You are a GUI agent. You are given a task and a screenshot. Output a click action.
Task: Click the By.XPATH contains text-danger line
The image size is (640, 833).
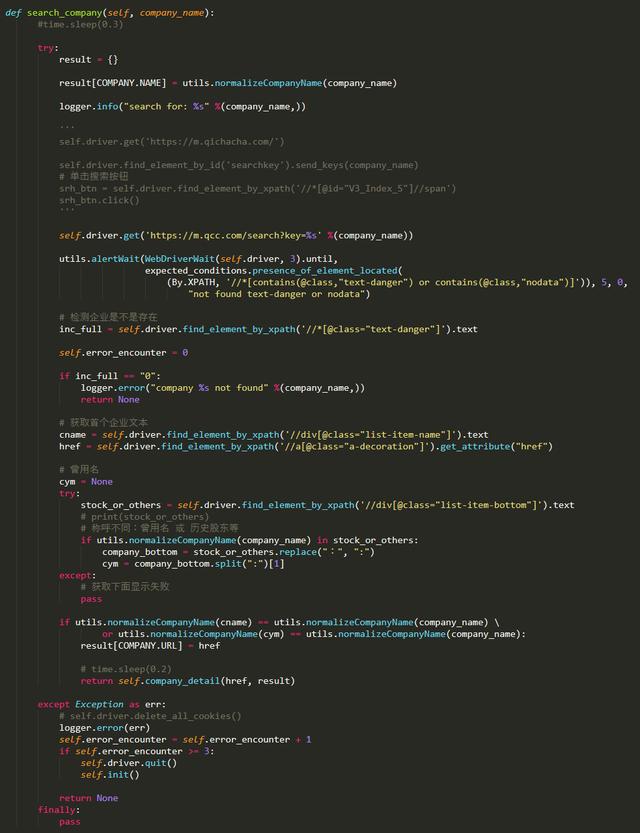point(397,282)
